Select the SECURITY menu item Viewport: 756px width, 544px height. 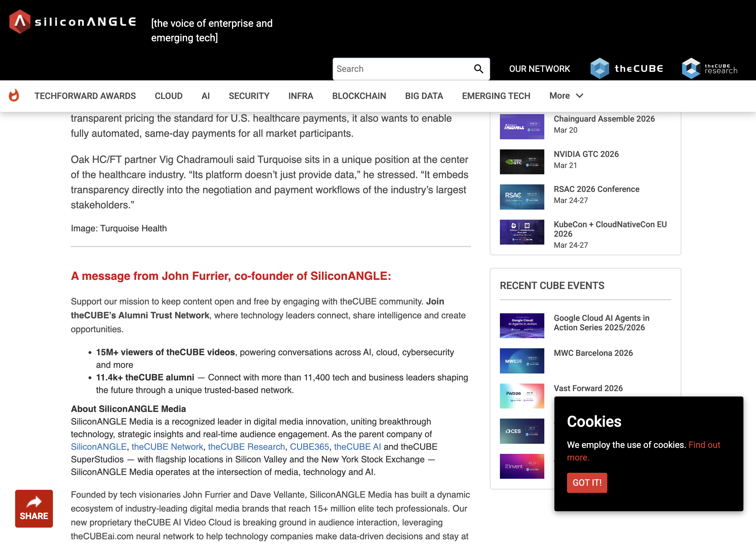249,96
